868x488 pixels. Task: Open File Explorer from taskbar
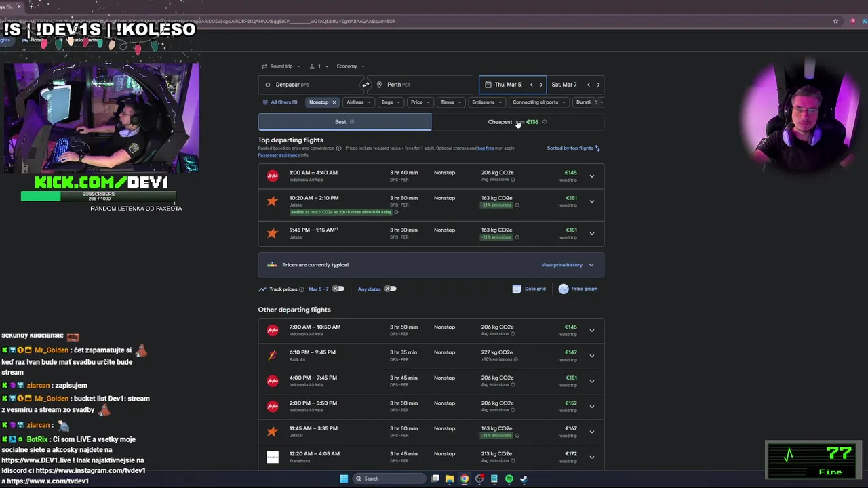pos(450,479)
